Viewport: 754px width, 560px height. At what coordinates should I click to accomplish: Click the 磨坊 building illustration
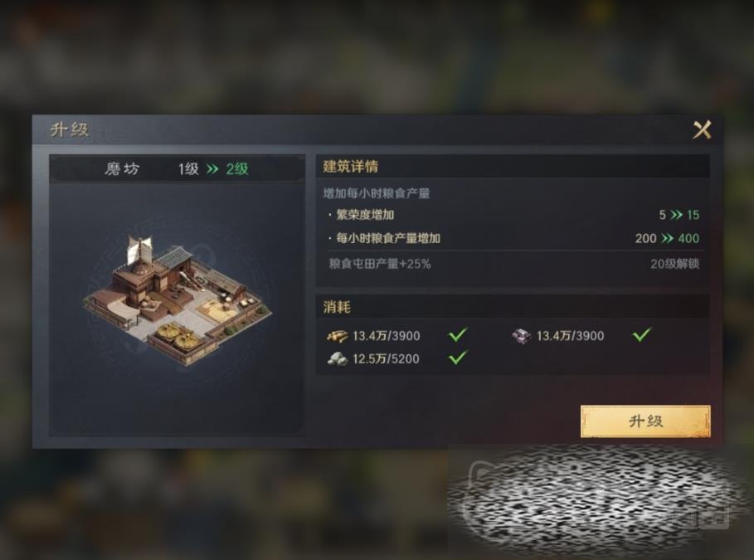177,299
